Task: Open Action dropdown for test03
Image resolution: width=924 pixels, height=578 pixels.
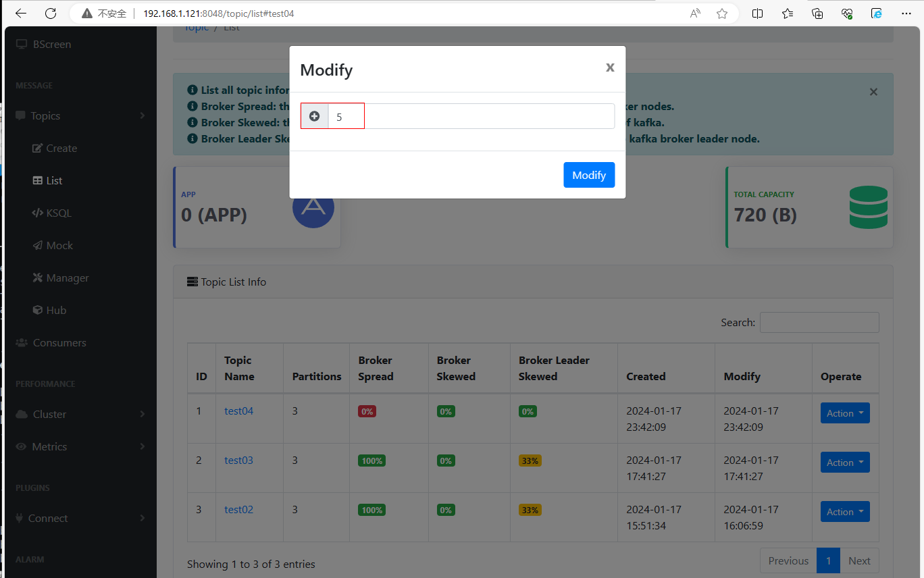Action: (844, 463)
